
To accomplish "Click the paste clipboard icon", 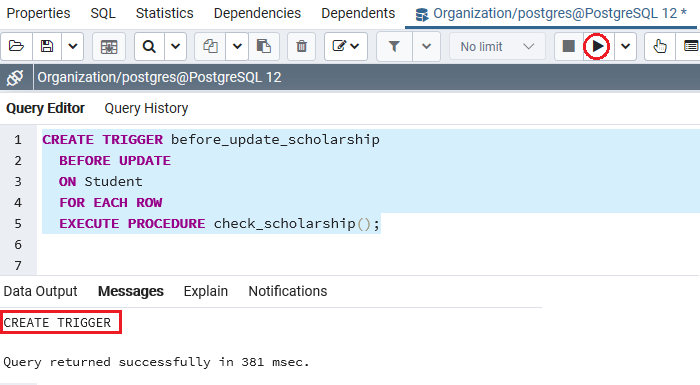I will point(264,46).
